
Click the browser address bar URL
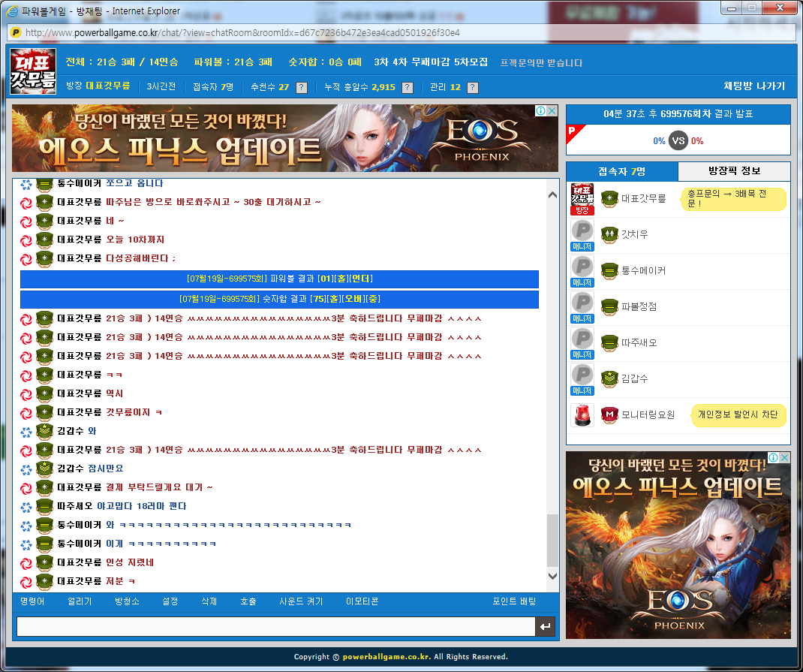pos(242,33)
